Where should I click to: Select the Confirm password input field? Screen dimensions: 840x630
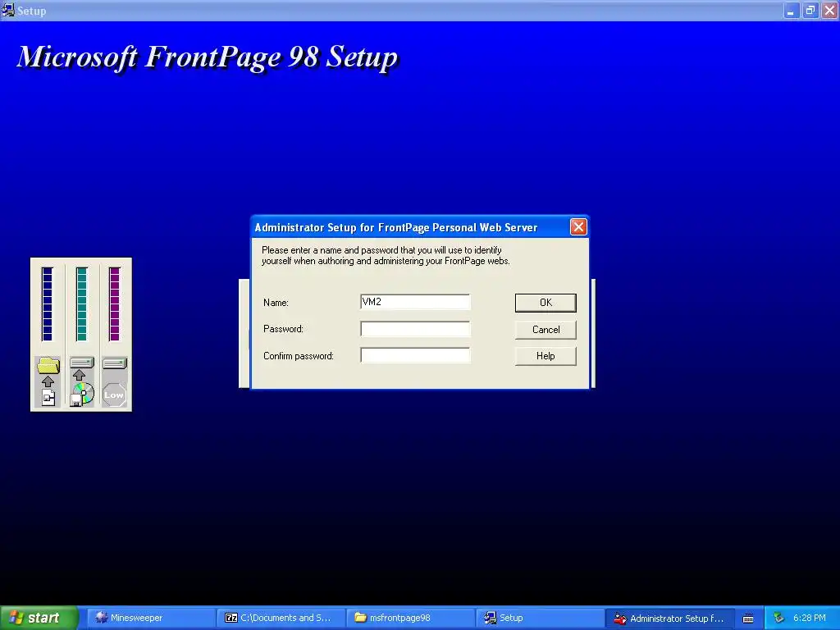(x=415, y=355)
